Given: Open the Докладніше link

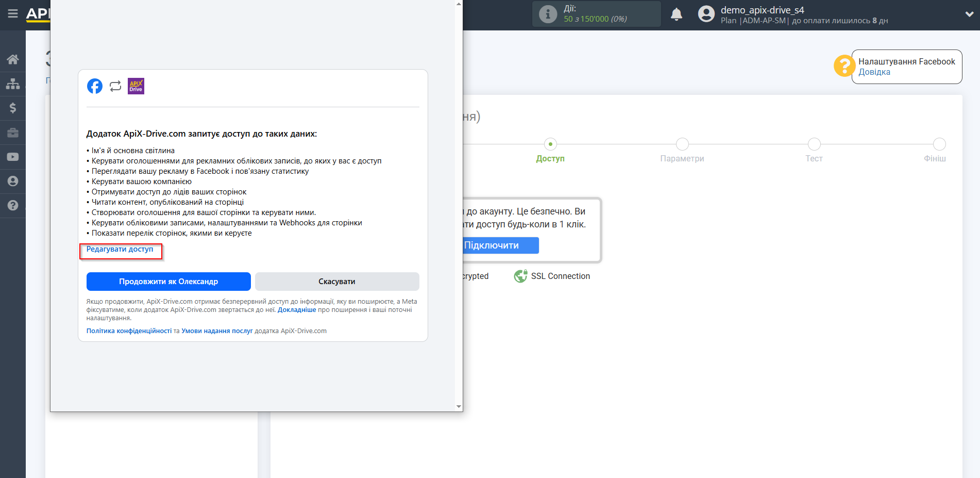Looking at the screenshot, I should [297, 310].
